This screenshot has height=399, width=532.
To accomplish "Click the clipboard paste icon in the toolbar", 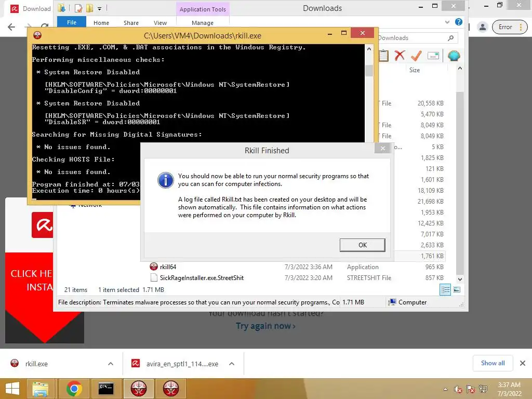I will click(384, 55).
